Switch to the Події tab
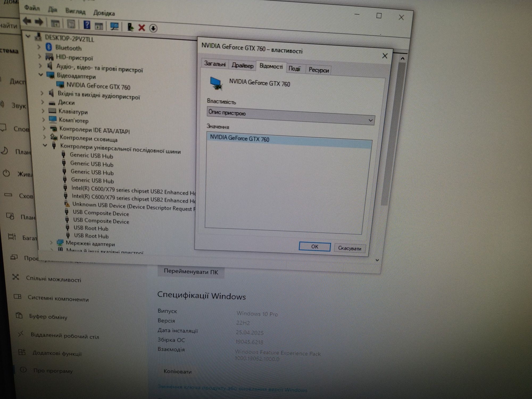532x399 pixels. tap(294, 69)
